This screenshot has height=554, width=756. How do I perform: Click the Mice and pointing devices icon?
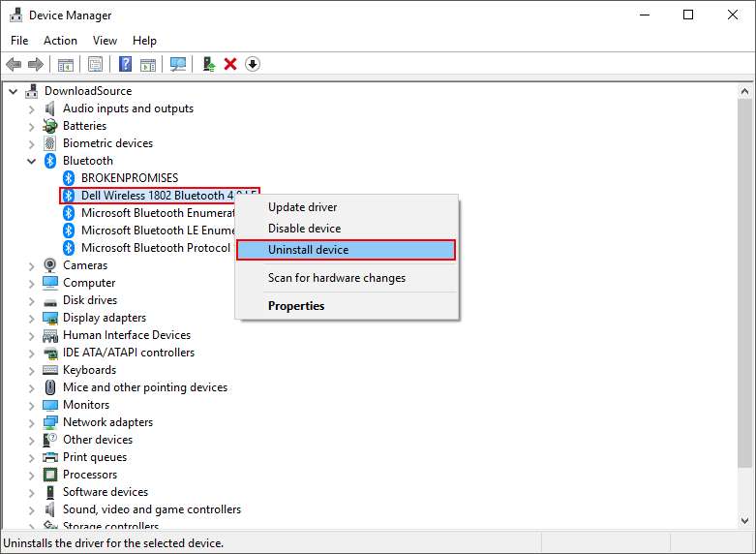tap(50, 387)
